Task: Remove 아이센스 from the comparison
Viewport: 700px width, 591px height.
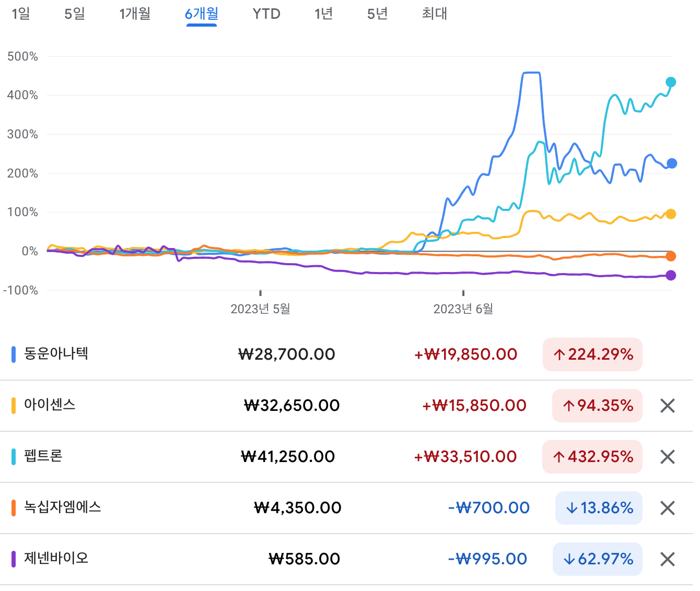Action: coord(668,406)
